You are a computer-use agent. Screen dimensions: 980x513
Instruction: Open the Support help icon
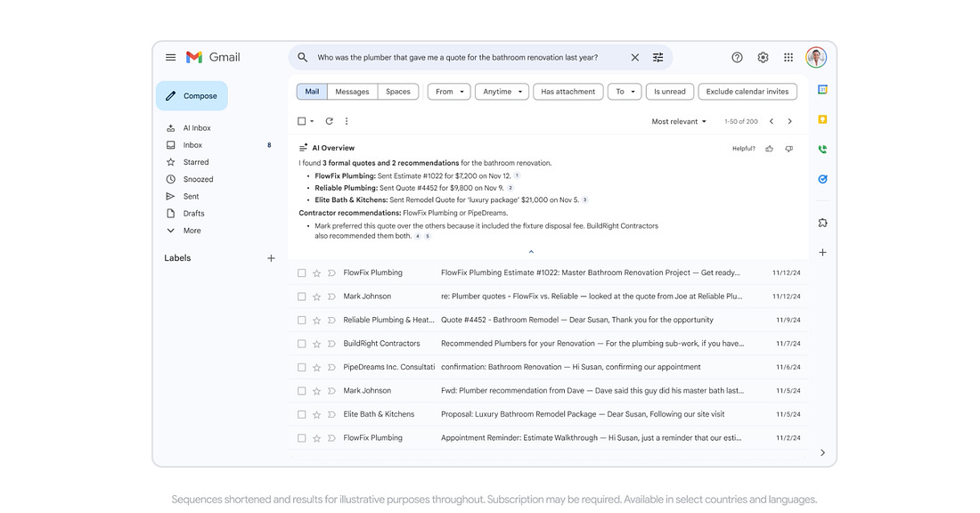pyautogui.click(x=738, y=58)
